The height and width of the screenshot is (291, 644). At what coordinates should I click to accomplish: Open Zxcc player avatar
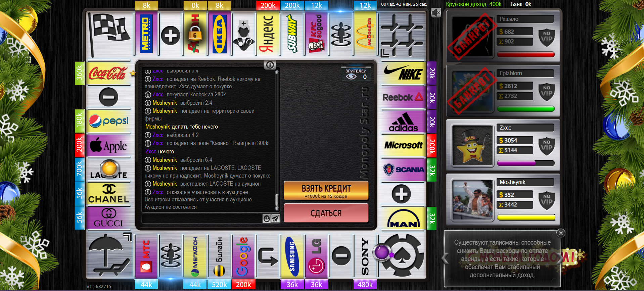[x=472, y=145]
